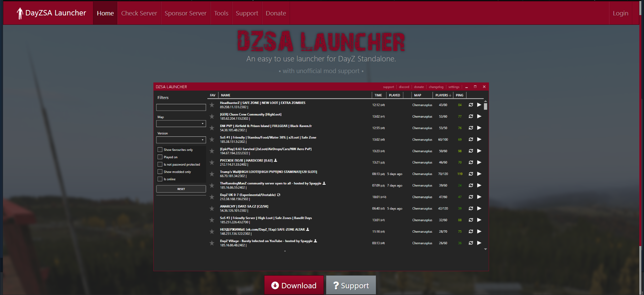Screen dimensions: 644x295
Task: Toggle Is not password protected filter
Action: (x=160, y=164)
